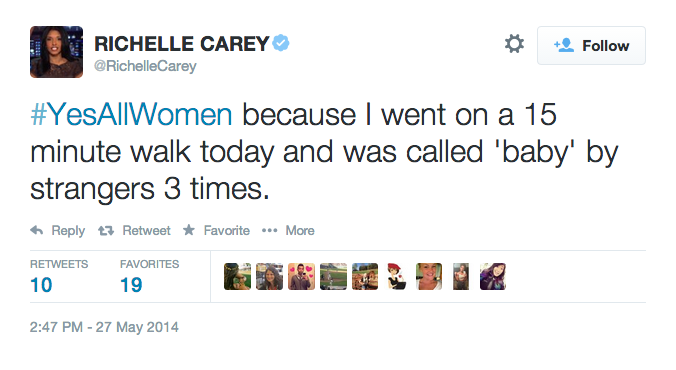The image size is (676, 370).
Task: View the 10 retweets count
Action: [x=41, y=285]
